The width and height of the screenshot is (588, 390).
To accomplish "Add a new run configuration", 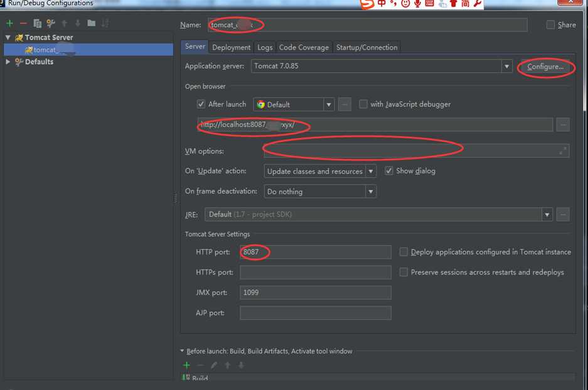I will 10,23.
